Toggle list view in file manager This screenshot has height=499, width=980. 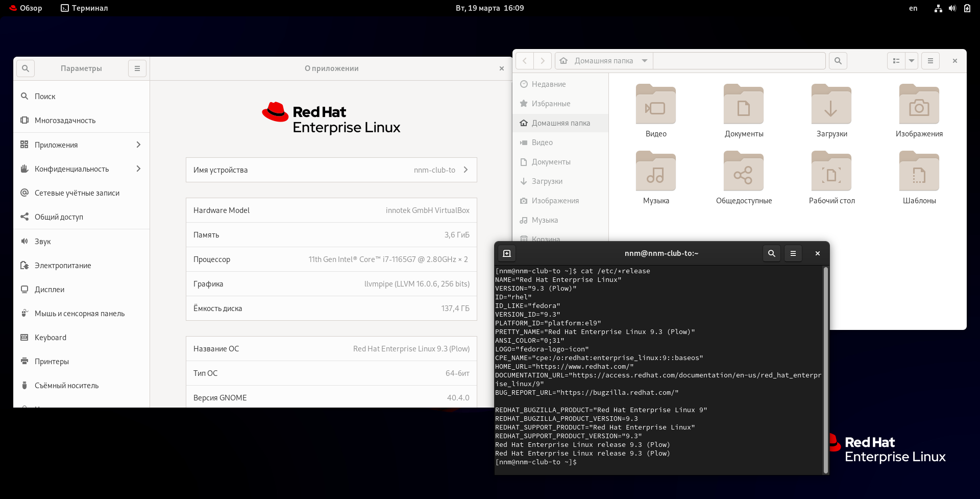point(896,61)
